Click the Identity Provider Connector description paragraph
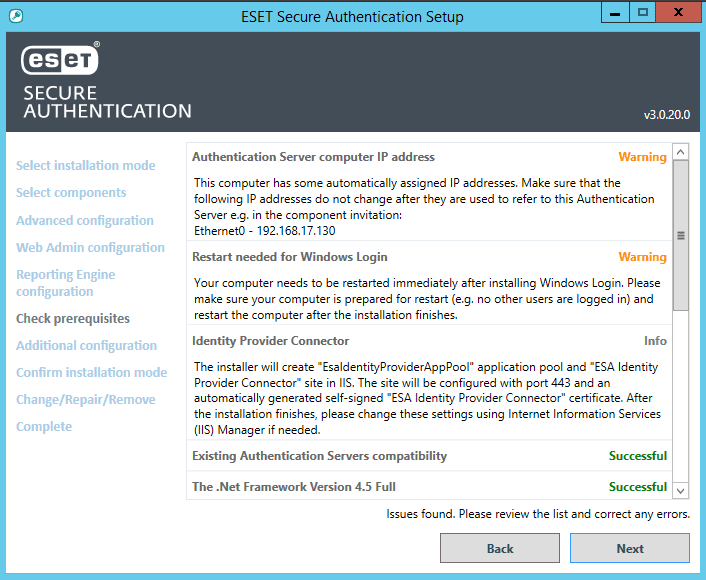The width and height of the screenshot is (706, 580). pos(427,399)
